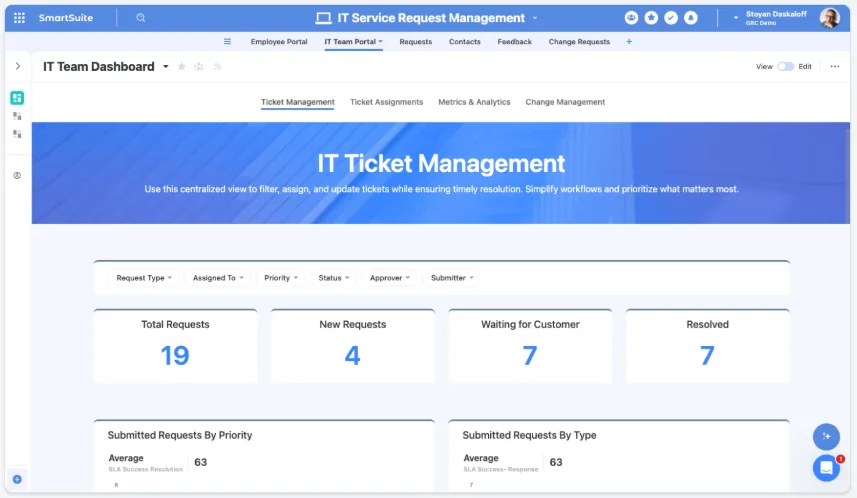Switch to the Change Management tab
This screenshot has height=498, width=857.
pos(565,102)
